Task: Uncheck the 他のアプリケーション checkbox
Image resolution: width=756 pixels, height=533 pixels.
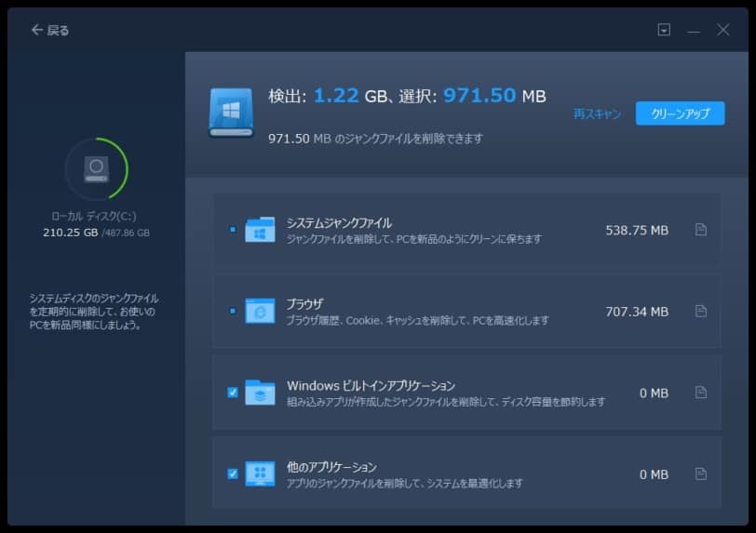Action: tap(233, 473)
